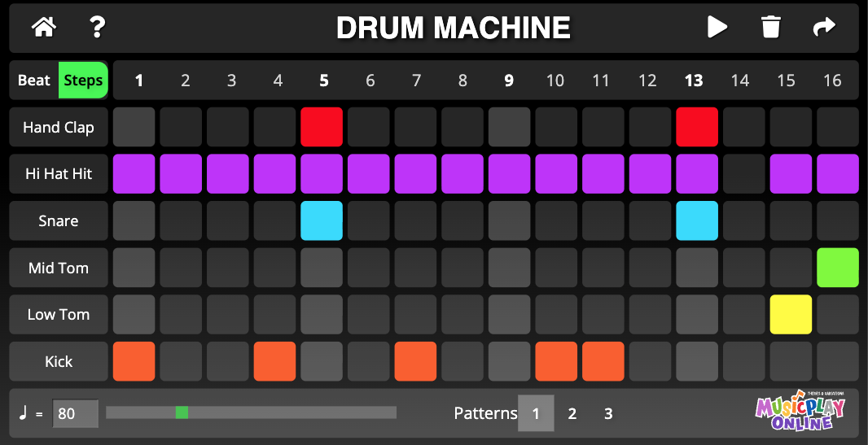868x445 pixels.
Task: Click the Snare instrument label
Action: pyautogui.click(x=59, y=221)
